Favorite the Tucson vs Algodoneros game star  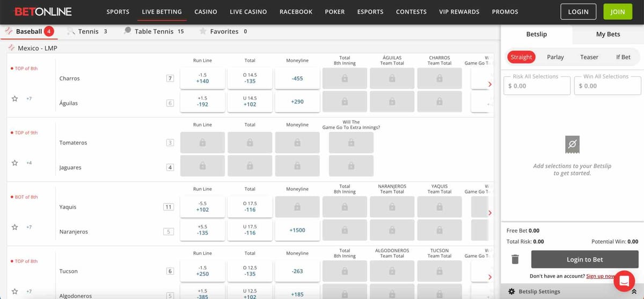(x=14, y=291)
